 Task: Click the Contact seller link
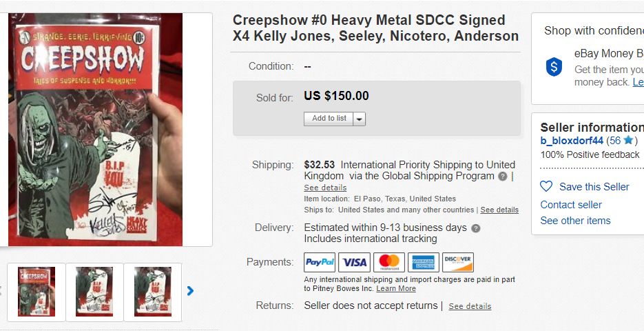click(571, 205)
